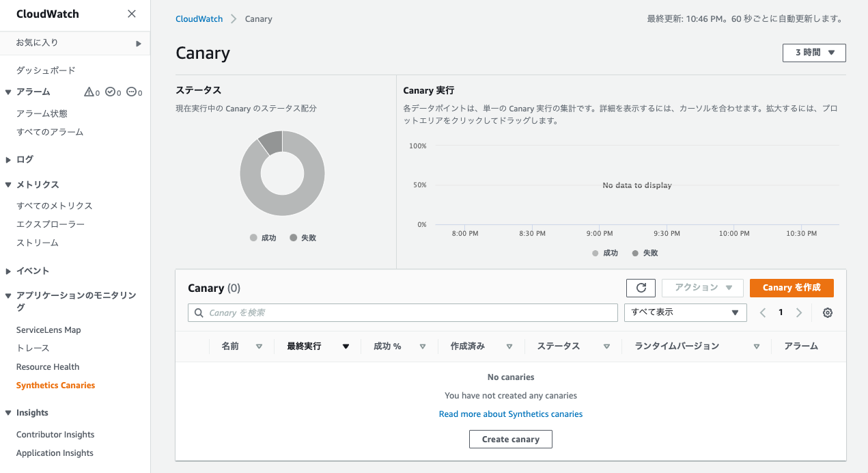The height and width of the screenshot is (473, 868).
Task: Click the orange Canary を作成 button
Action: pyautogui.click(x=792, y=288)
